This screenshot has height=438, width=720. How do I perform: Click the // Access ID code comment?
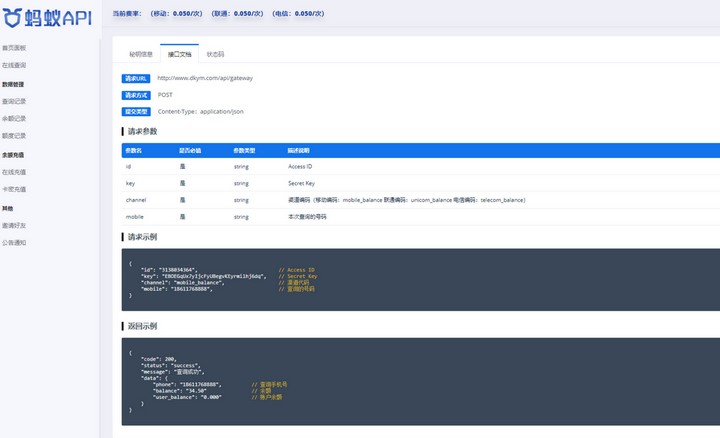tap(297, 270)
